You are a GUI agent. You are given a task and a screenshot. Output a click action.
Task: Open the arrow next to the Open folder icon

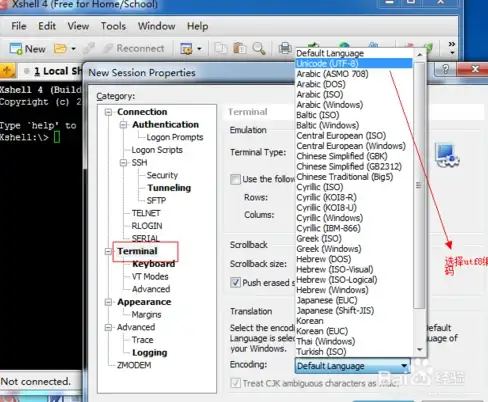pyautogui.click(x=73, y=49)
